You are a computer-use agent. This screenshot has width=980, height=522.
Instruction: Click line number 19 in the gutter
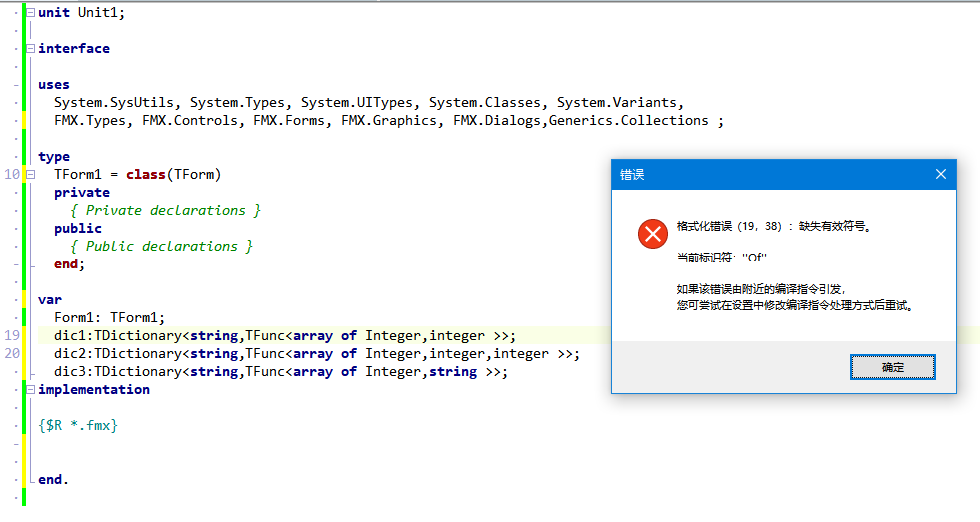12,336
